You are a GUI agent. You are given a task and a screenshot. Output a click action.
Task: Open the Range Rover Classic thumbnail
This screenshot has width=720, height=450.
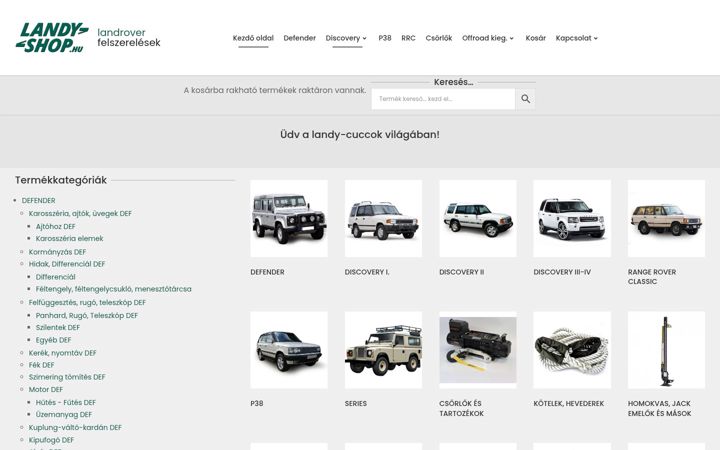(x=666, y=219)
